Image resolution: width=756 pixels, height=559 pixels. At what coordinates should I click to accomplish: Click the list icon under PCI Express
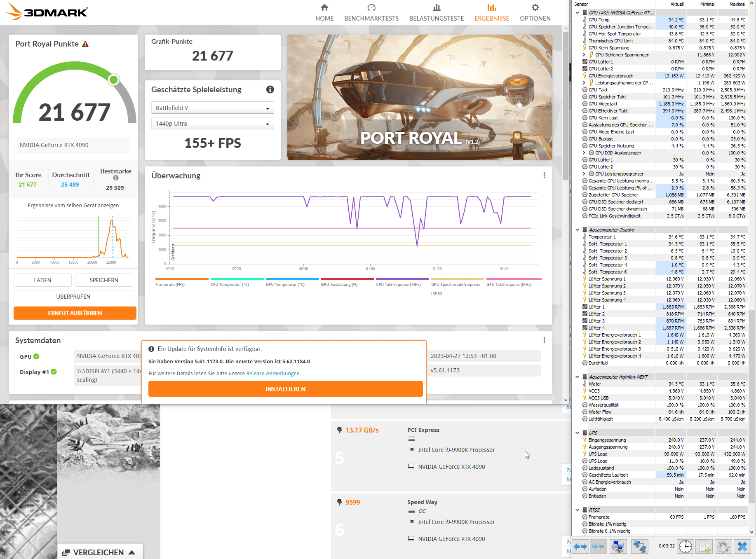coord(411,439)
